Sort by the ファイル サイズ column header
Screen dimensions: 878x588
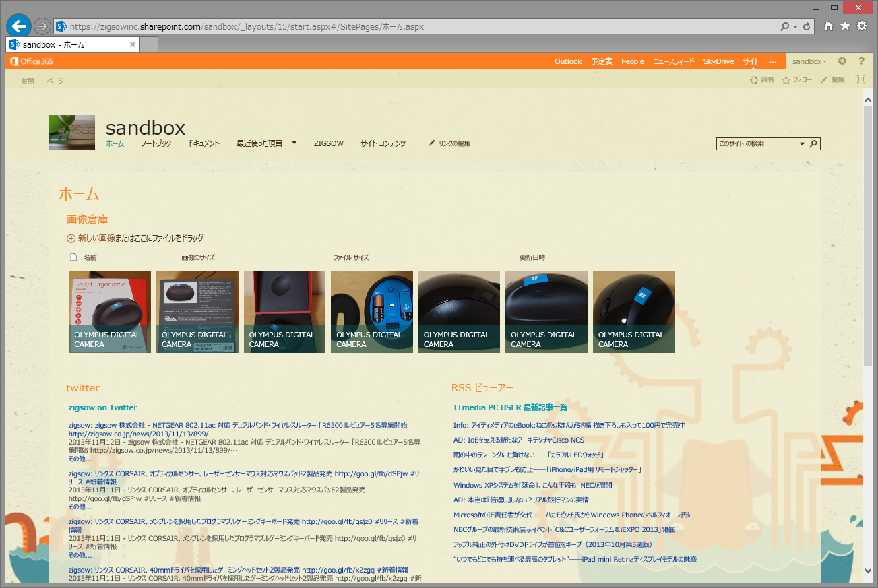(351, 257)
